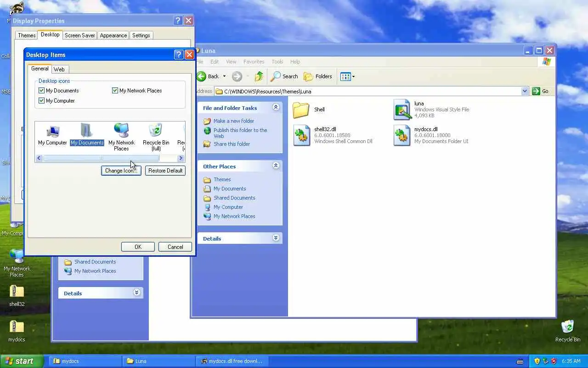Image resolution: width=588 pixels, height=368 pixels.
Task: Switch to the General tab
Action: tap(40, 69)
